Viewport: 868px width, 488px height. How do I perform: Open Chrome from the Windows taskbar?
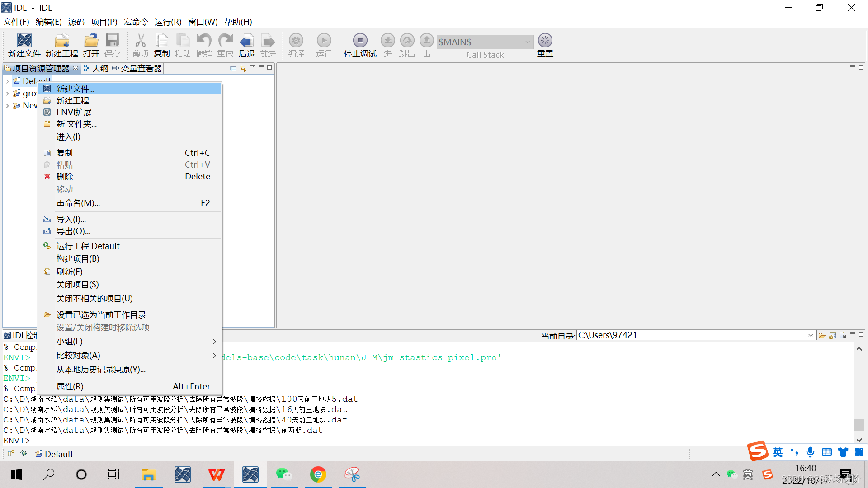318,474
